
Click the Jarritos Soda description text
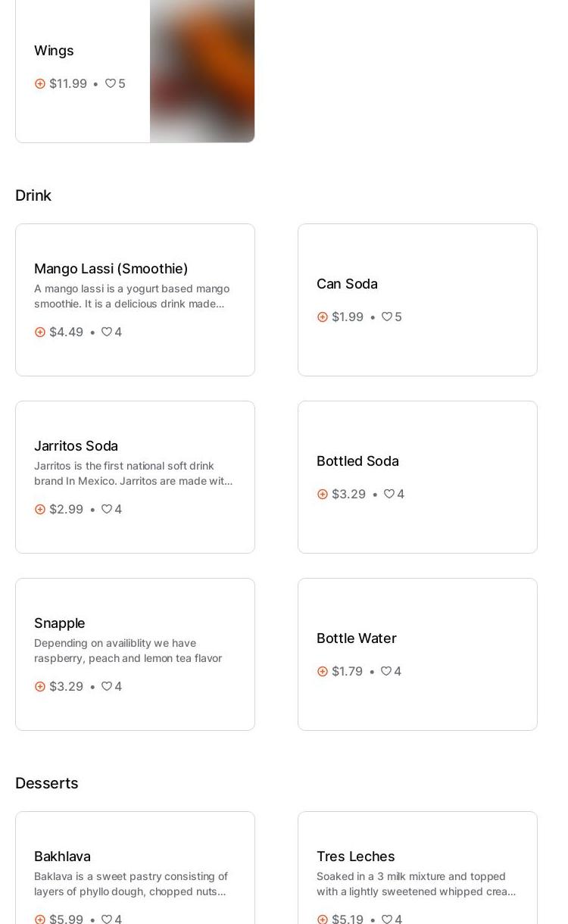click(133, 473)
